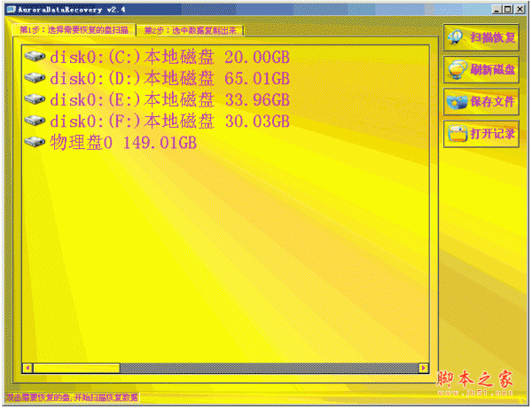Click the drive icon next to disk0 (D:)
Screen dimensions: 532x407
pyautogui.click(x=35, y=78)
